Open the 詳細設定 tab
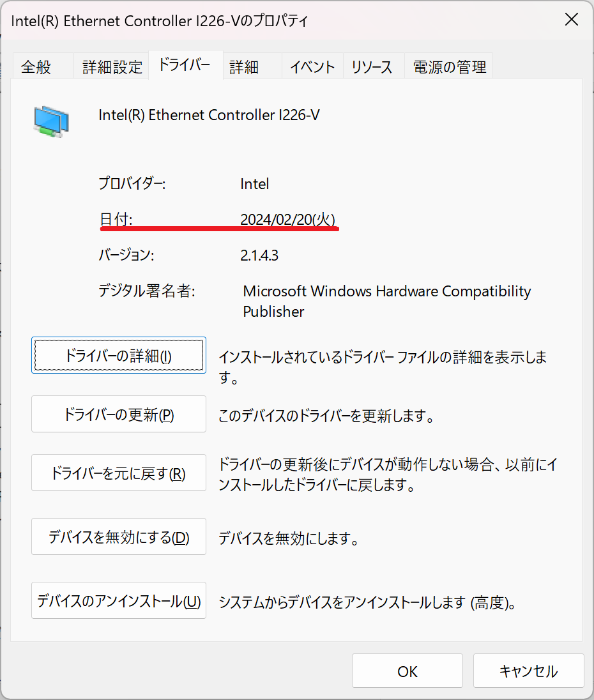 [x=112, y=66]
